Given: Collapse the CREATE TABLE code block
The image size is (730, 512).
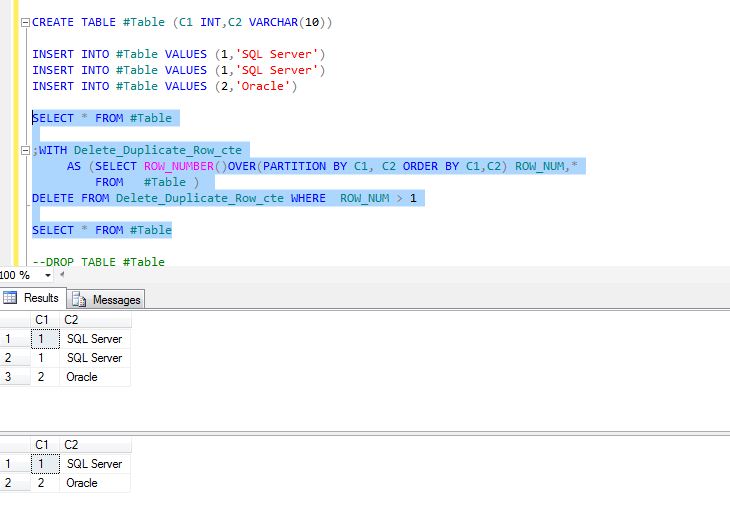Looking at the screenshot, I should 26,22.
